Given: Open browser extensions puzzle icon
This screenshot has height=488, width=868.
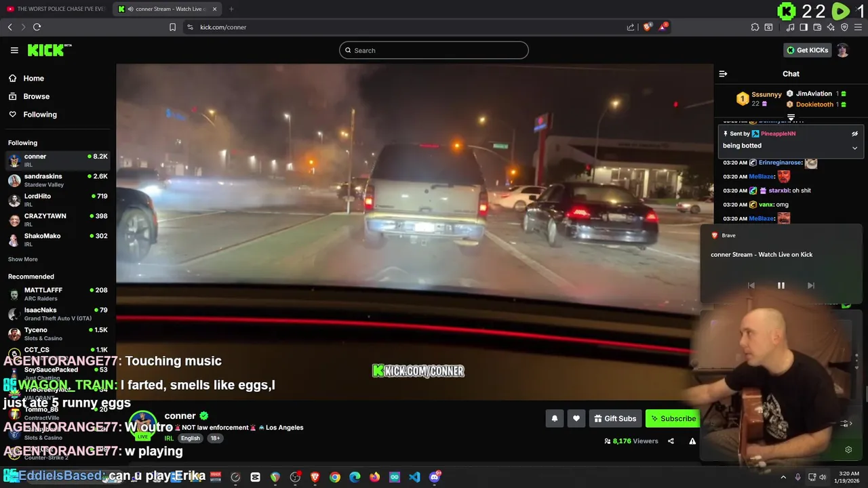Looking at the screenshot, I should click(x=755, y=27).
